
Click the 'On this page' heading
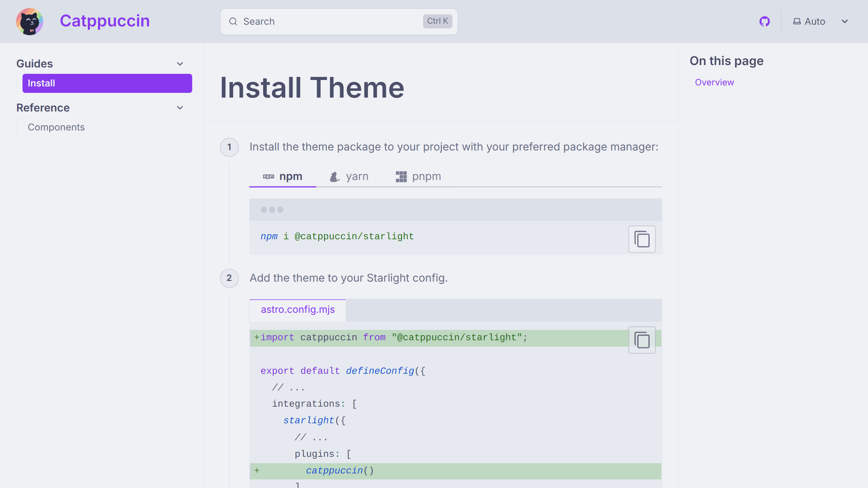pyautogui.click(x=726, y=61)
